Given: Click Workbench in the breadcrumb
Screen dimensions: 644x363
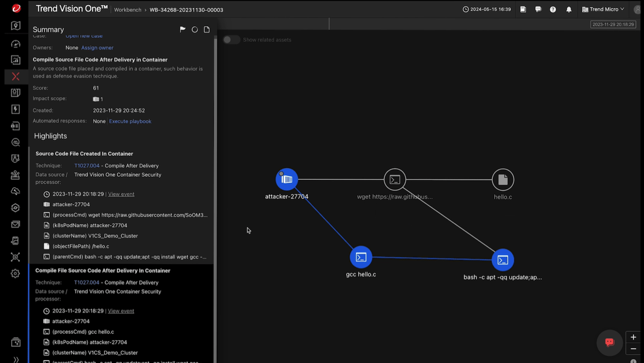Looking at the screenshot, I should pyautogui.click(x=127, y=10).
